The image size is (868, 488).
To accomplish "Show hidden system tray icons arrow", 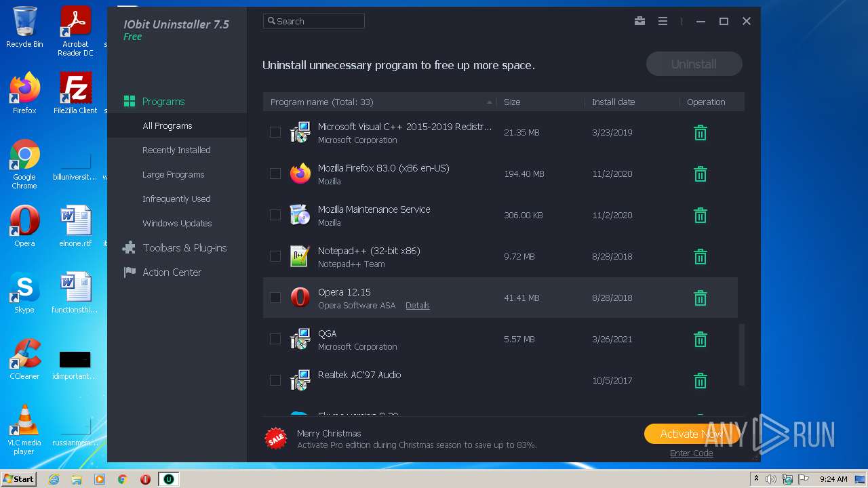I will point(756,479).
